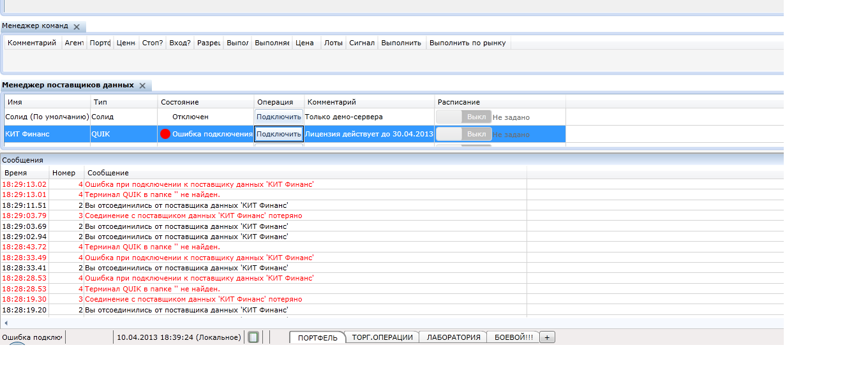Click Подключить button for Солид provider
This screenshot has width=868, height=366.
click(x=279, y=117)
